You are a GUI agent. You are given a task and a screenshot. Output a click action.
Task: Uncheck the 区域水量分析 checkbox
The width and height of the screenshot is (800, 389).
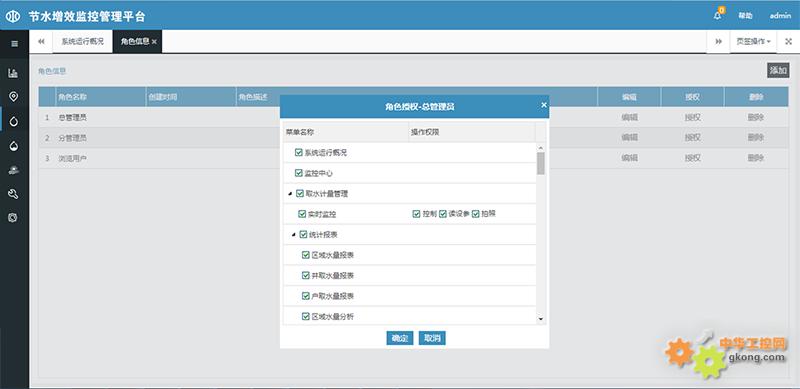(x=306, y=316)
